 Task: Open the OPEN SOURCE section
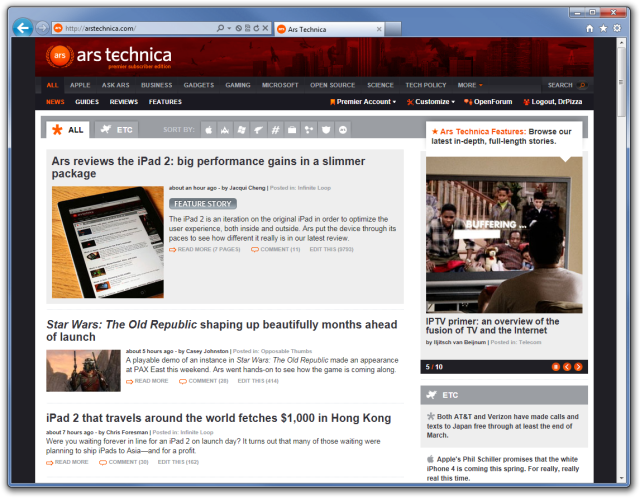(333, 85)
